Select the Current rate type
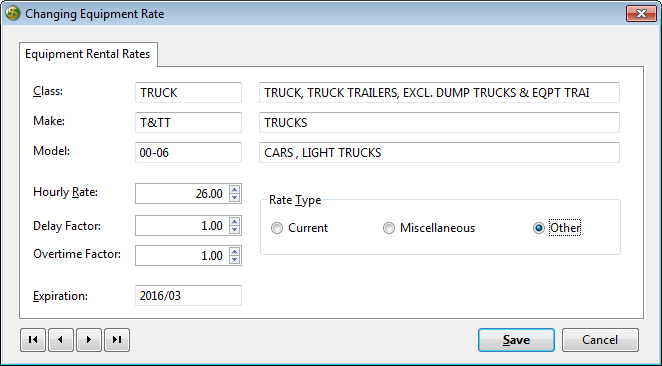662x366 pixels. pos(299,228)
